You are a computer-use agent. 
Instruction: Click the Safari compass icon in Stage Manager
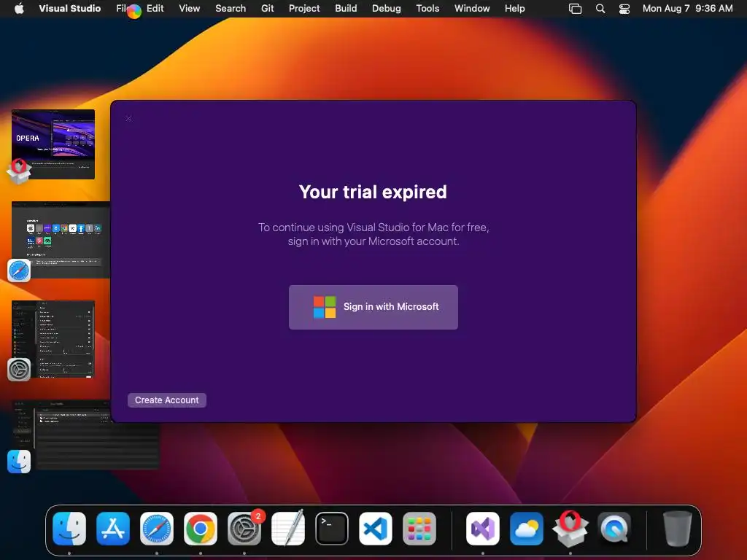(19, 271)
